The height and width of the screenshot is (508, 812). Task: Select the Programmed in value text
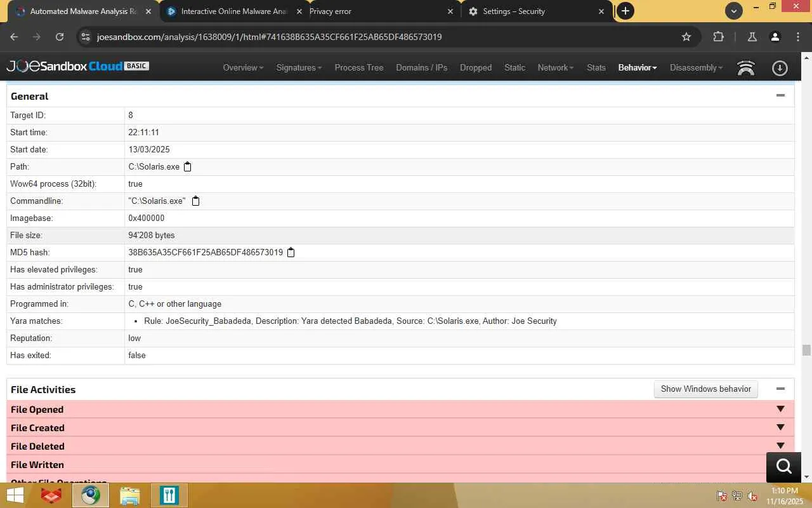coord(175,304)
